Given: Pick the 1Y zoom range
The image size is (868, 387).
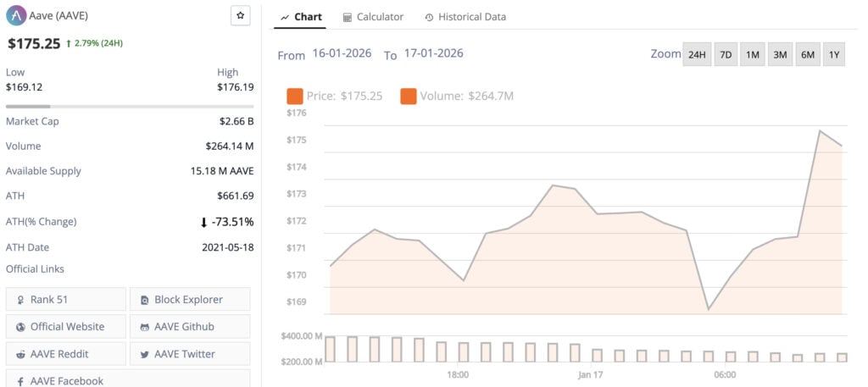Looking at the screenshot, I should click(834, 55).
